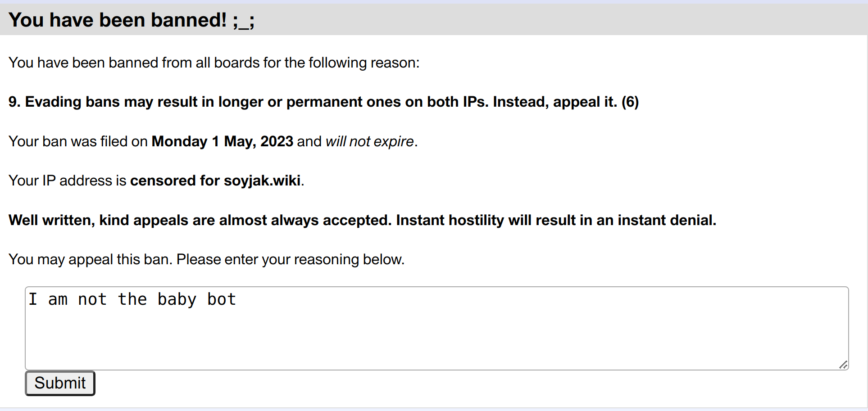The image size is (868, 411).
Task: Click the "Your IP address is" text
Action: (68, 181)
